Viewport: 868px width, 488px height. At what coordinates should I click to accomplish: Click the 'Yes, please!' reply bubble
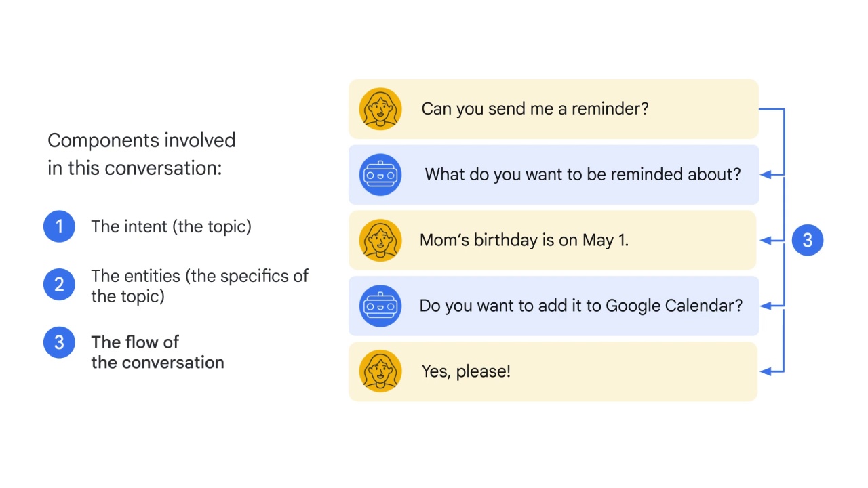(553, 371)
